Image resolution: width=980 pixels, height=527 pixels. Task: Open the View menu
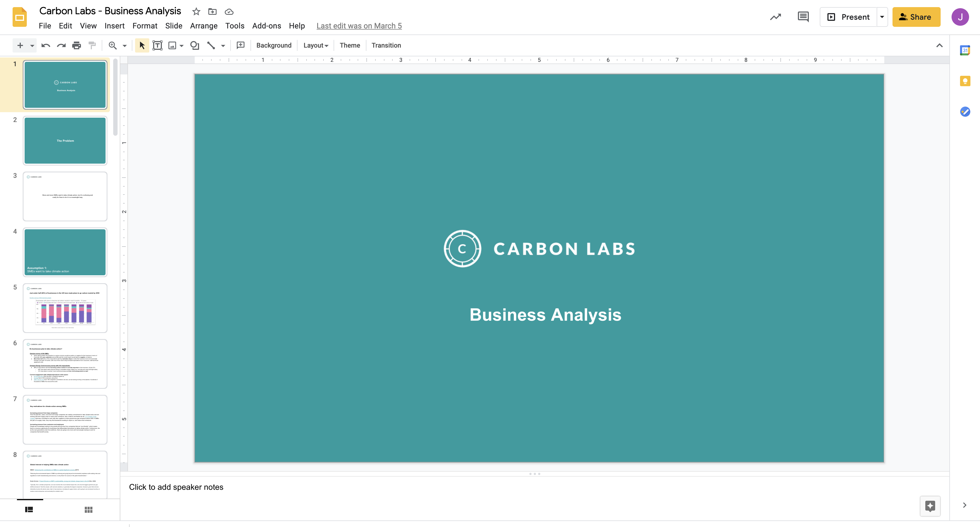pyautogui.click(x=88, y=26)
